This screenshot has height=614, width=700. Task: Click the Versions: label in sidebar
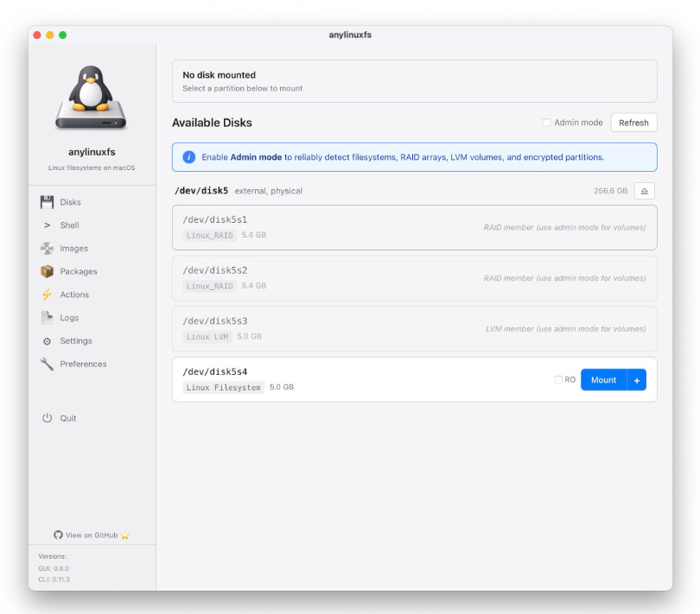52,556
